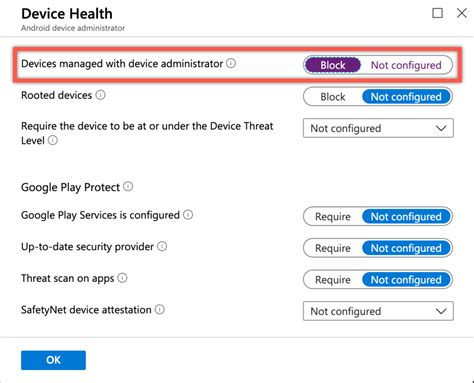
Task: Select Not configured for Rooted devices
Action: pyautogui.click(x=406, y=97)
